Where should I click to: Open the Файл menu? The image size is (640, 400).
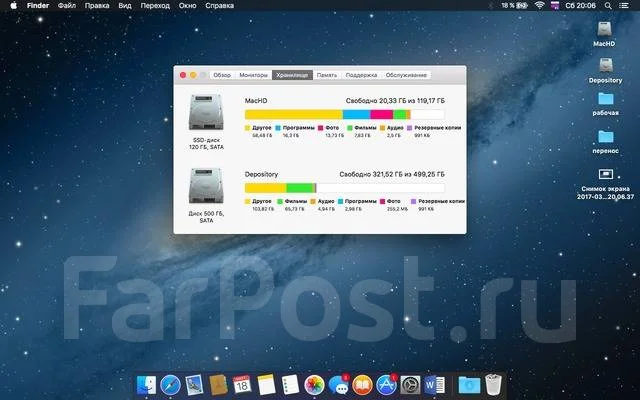pos(67,6)
